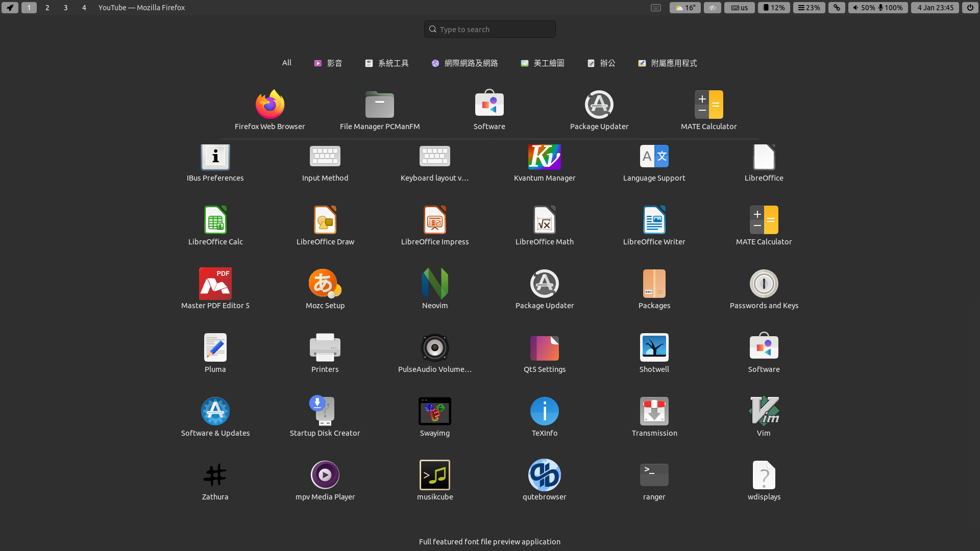Open Software in the favorites row
Screen dimensions: 980x551
click(x=489, y=110)
